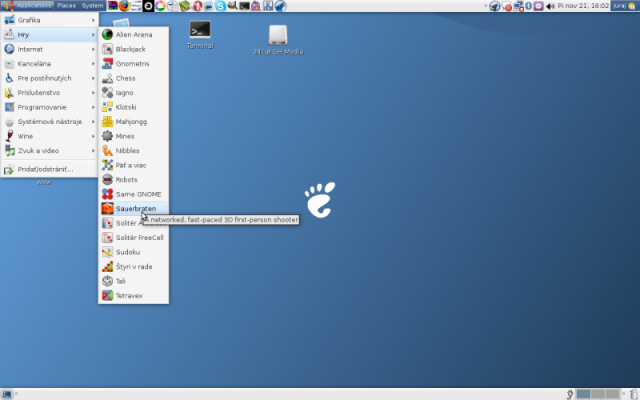Open Solitér FreeCell

click(133, 238)
